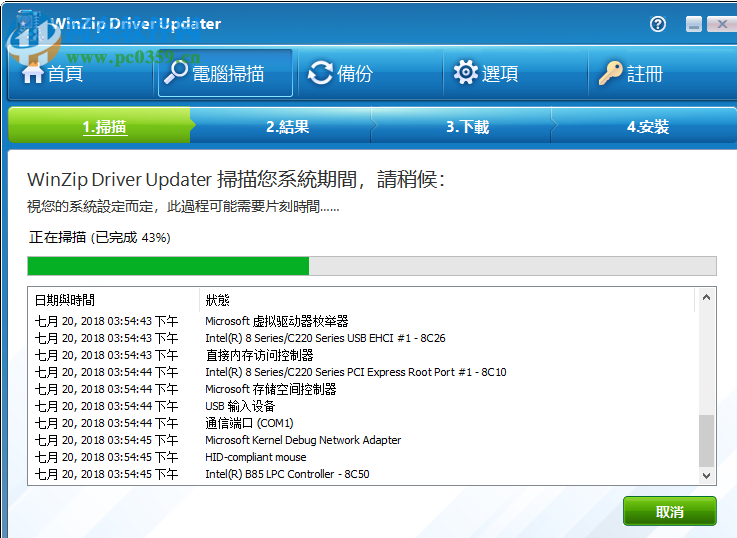Close the WinZip Driver Updater window
Screen dimensions: 737x538
pos(722,24)
